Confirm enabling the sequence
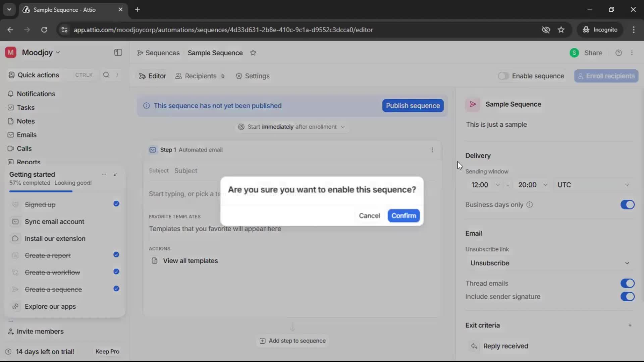644x362 pixels. [x=404, y=216]
